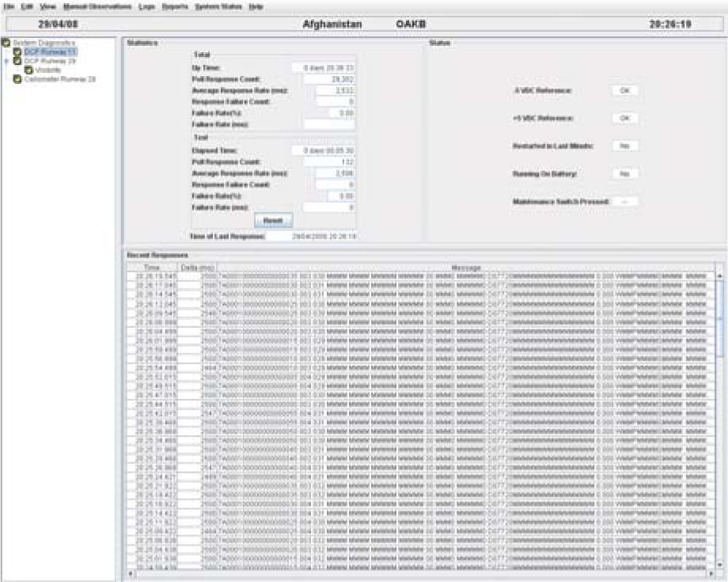Click the Ceilometer Runway 28 status icon

(x=17, y=78)
